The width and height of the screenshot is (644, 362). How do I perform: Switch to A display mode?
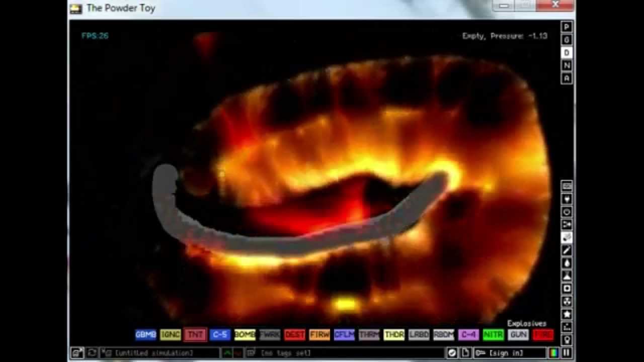coord(567,78)
